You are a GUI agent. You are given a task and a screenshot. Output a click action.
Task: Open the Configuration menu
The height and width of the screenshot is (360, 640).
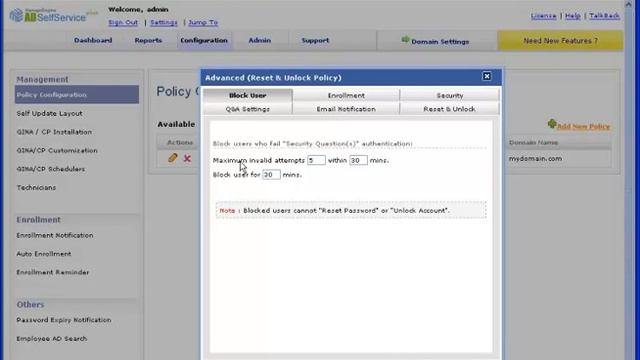[x=204, y=40]
